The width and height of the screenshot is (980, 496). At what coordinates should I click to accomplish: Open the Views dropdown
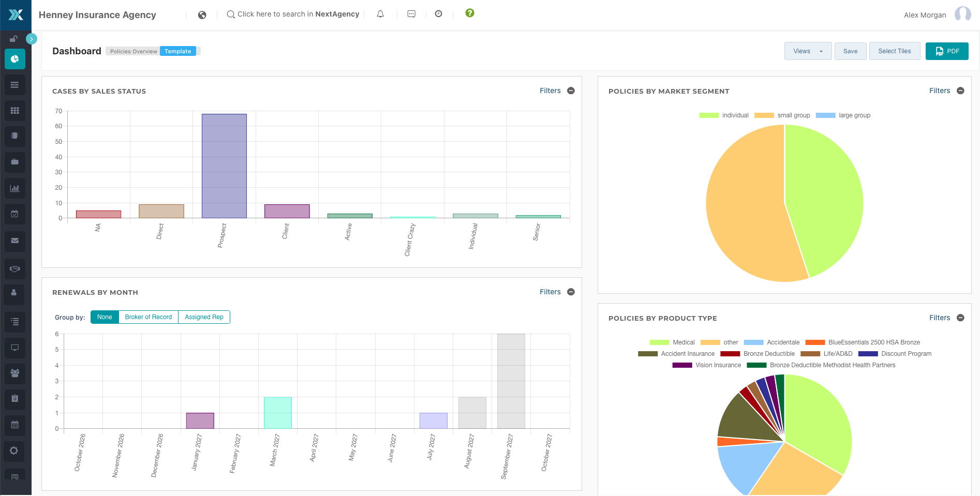(x=808, y=51)
